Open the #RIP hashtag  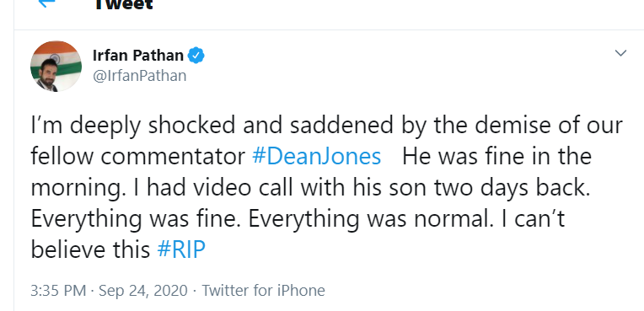point(181,249)
